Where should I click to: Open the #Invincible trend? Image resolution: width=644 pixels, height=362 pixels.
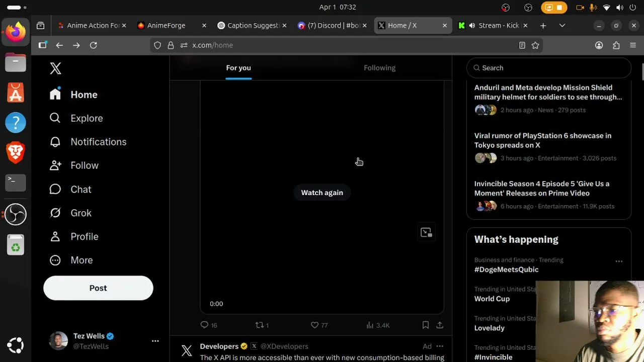click(493, 357)
